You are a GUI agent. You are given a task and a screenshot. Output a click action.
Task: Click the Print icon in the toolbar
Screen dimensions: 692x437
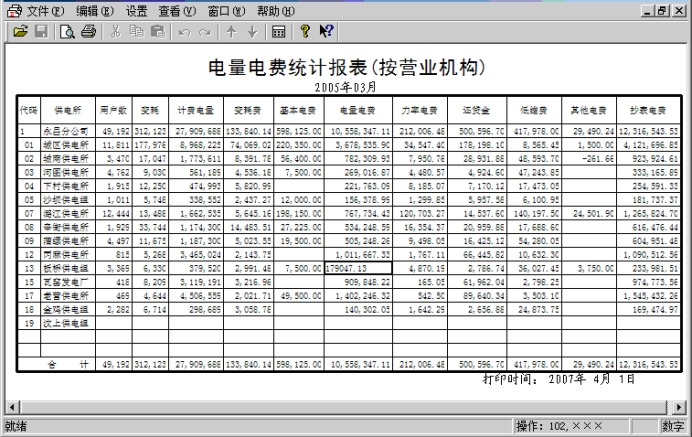[88, 32]
